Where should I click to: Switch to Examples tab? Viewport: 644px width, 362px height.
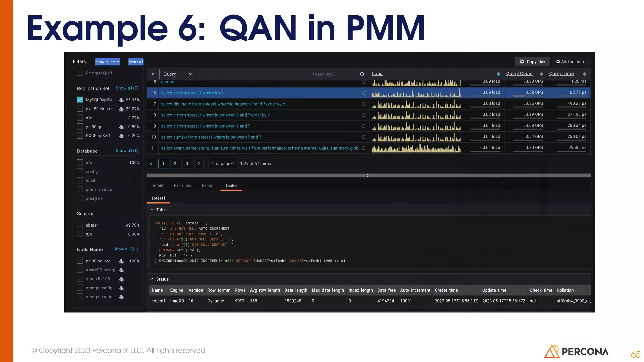pyautogui.click(x=183, y=186)
